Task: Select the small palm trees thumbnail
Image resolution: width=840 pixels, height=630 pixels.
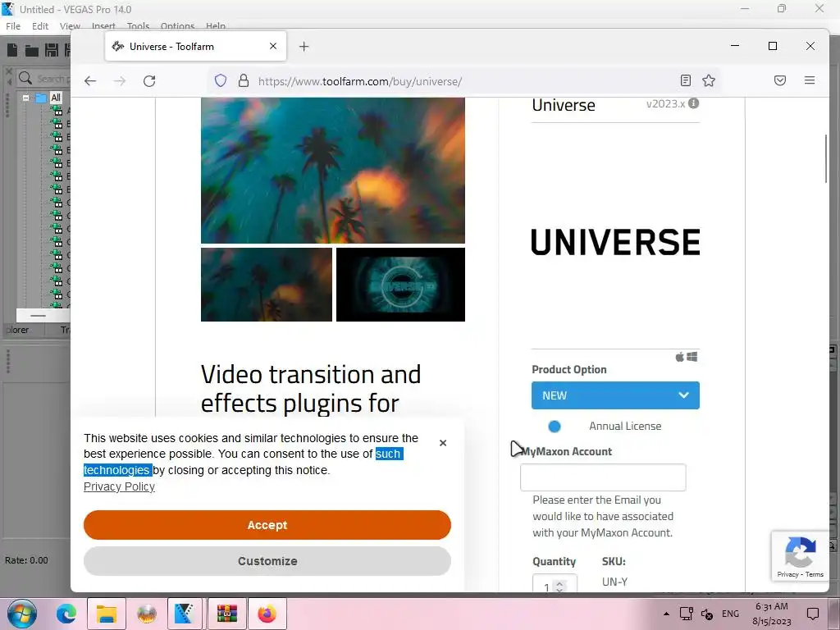Action: click(267, 285)
